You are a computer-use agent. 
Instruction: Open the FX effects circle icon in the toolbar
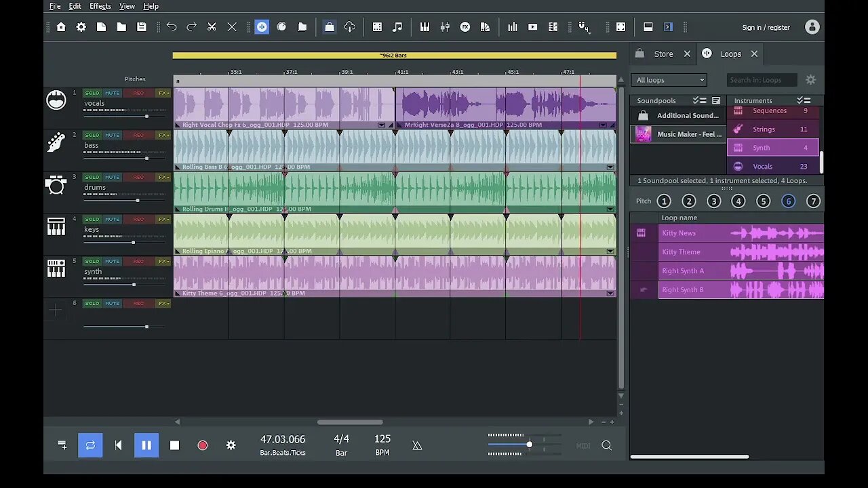point(465,27)
